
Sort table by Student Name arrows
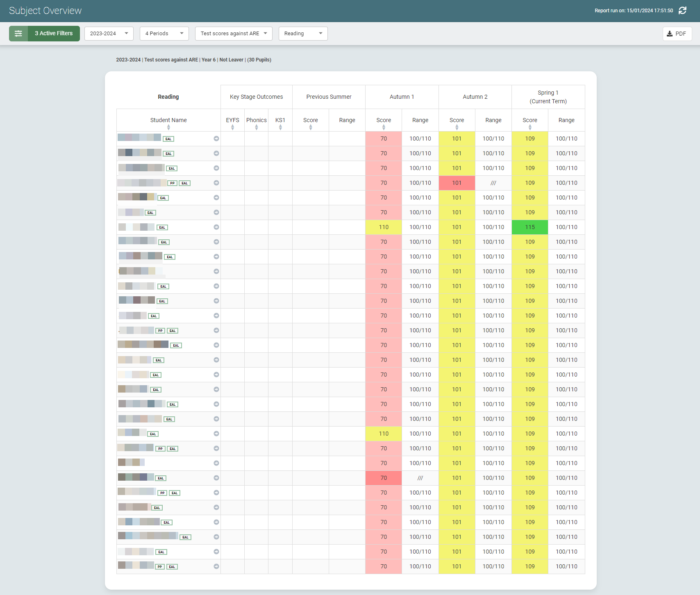(168, 127)
